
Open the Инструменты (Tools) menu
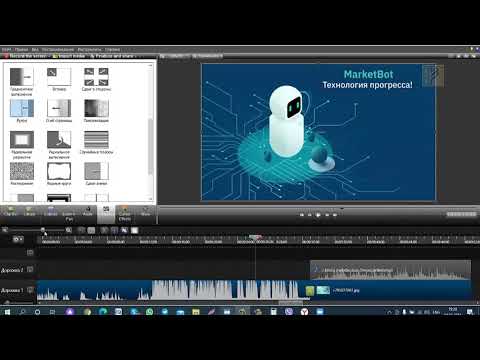[89, 50]
